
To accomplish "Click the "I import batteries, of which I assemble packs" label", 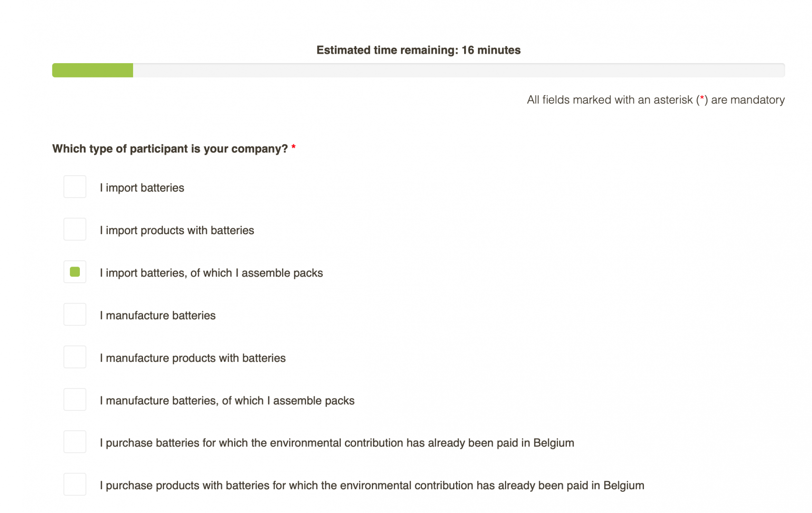I will click(x=211, y=273).
